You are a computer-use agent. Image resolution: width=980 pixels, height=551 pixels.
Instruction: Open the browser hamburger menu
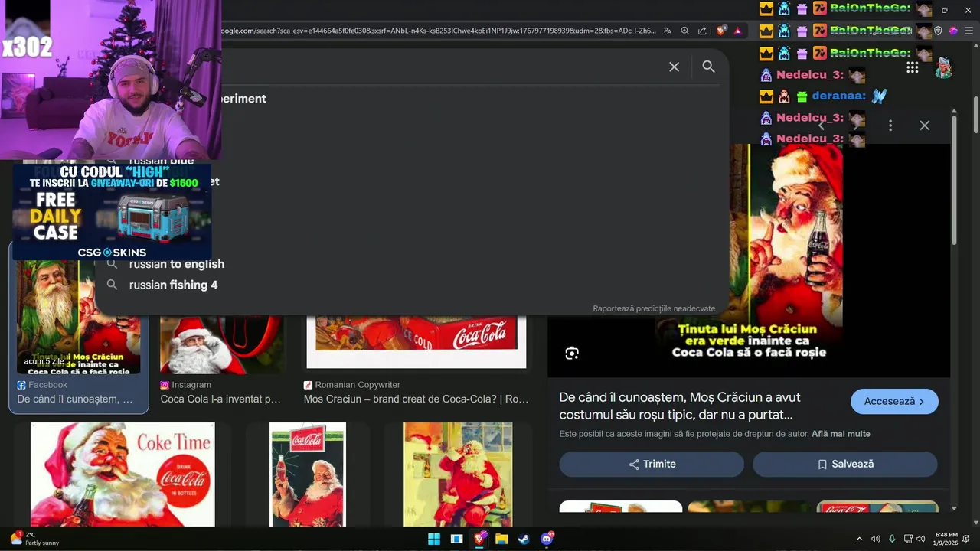point(969,31)
